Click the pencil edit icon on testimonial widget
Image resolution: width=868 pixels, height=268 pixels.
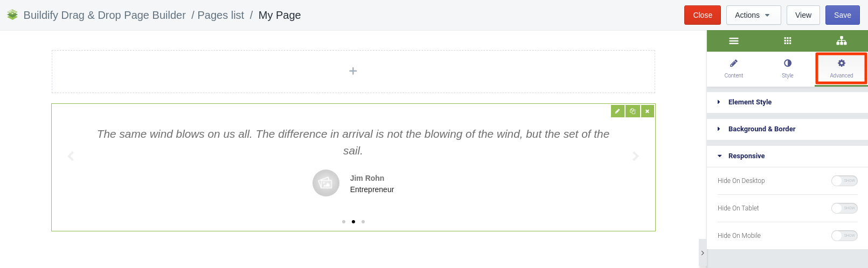pyautogui.click(x=617, y=111)
